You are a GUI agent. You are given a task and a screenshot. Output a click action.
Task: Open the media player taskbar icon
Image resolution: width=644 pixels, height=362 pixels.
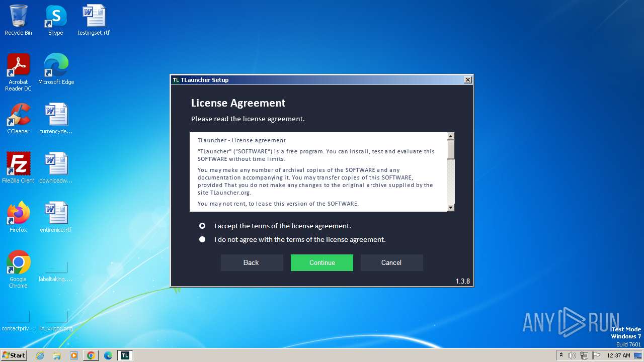click(x=74, y=355)
